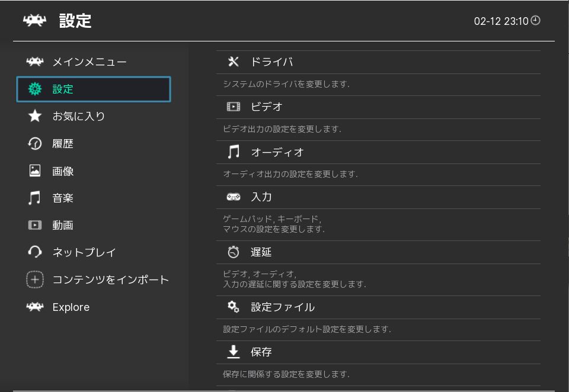Click the gears icon for 設定ファイル

point(234,307)
